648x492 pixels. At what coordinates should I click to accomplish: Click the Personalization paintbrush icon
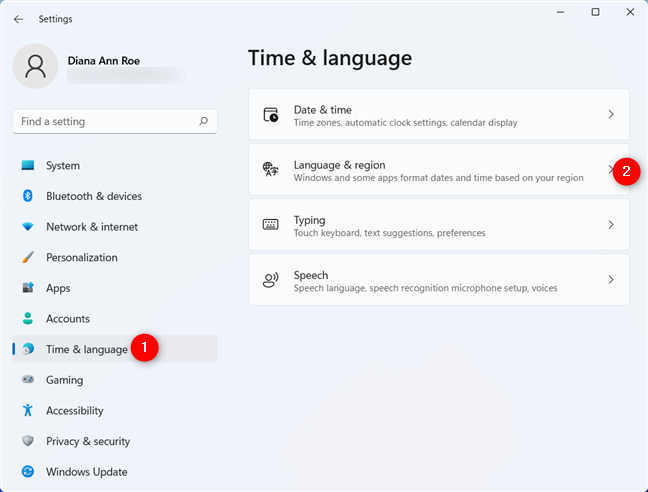28,257
